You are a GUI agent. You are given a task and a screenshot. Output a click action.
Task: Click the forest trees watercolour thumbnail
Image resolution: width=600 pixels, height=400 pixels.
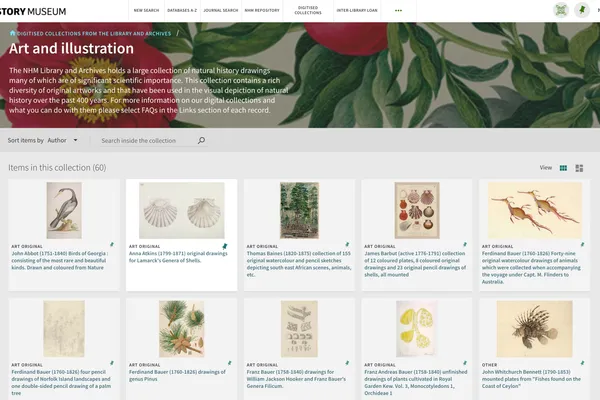299,210
